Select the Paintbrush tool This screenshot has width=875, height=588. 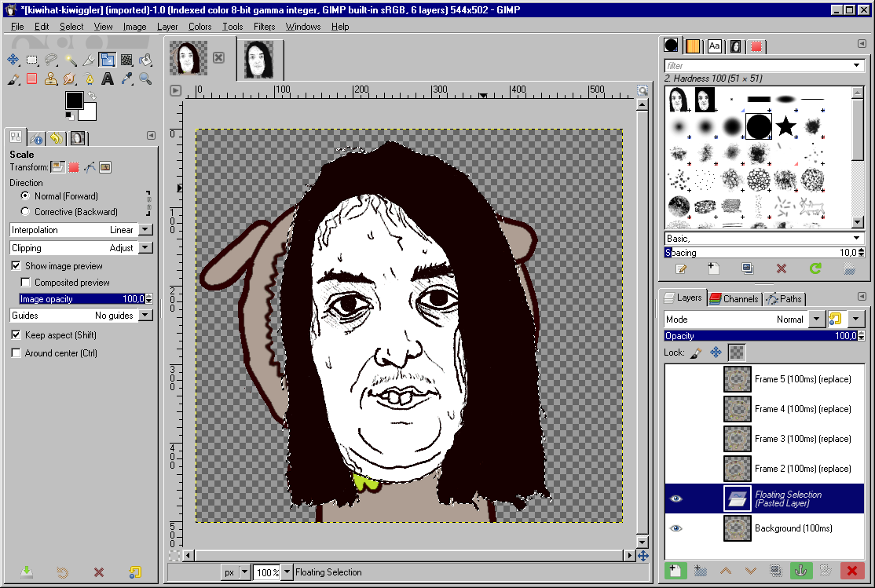point(13,79)
